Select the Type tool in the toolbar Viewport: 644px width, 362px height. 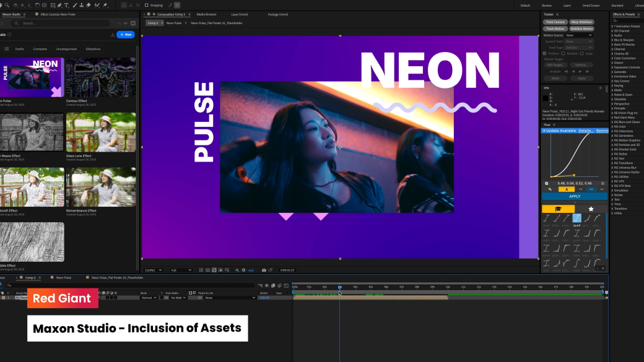[x=66, y=5]
